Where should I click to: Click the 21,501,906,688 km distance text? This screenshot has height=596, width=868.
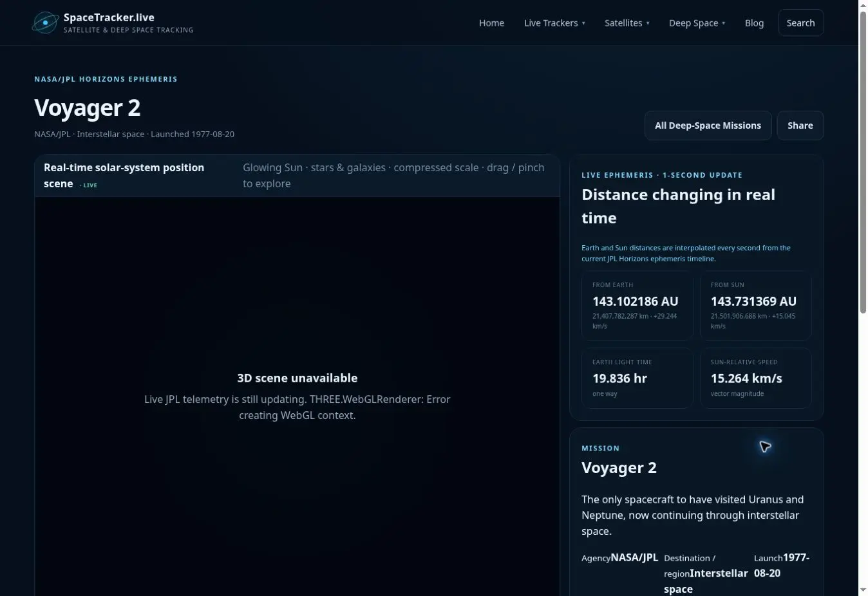pos(739,316)
